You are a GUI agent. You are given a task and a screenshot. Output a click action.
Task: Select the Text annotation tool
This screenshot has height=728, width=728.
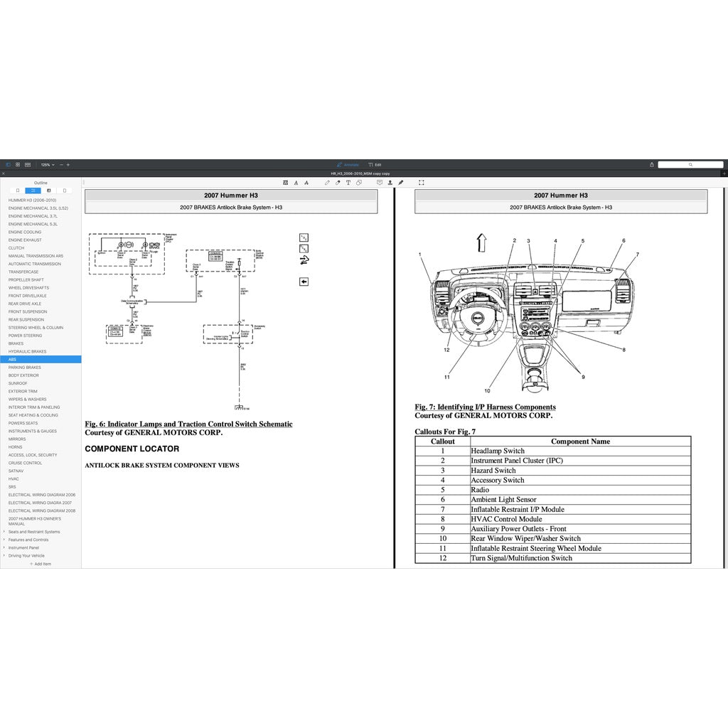(x=348, y=182)
